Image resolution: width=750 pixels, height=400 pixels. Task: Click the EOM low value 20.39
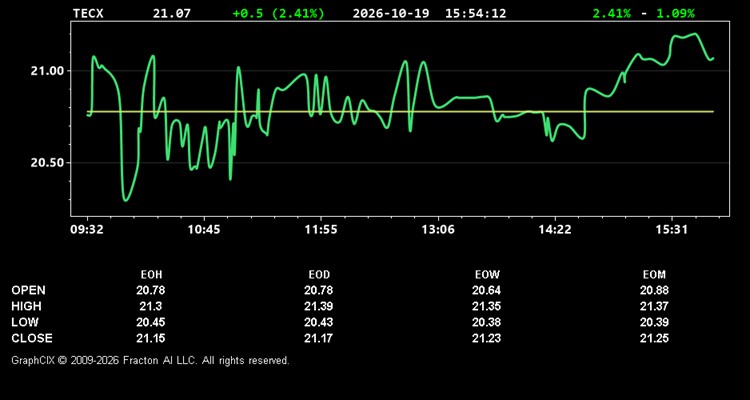coord(654,322)
